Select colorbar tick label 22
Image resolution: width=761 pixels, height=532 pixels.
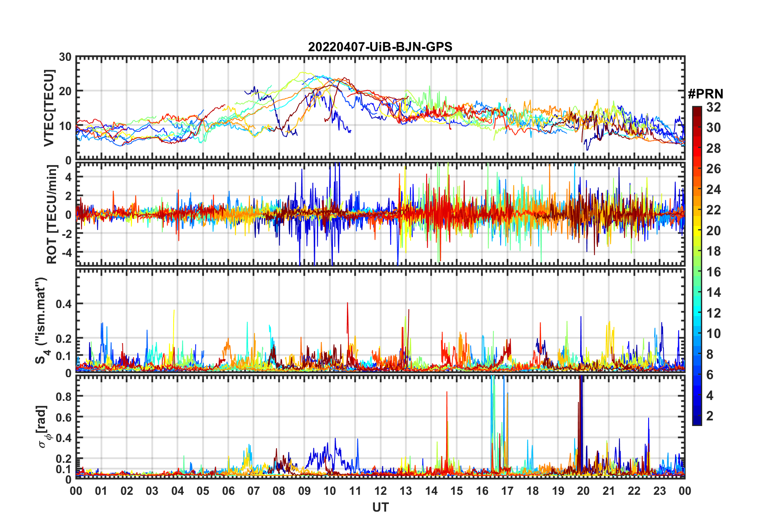pos(713,210)
